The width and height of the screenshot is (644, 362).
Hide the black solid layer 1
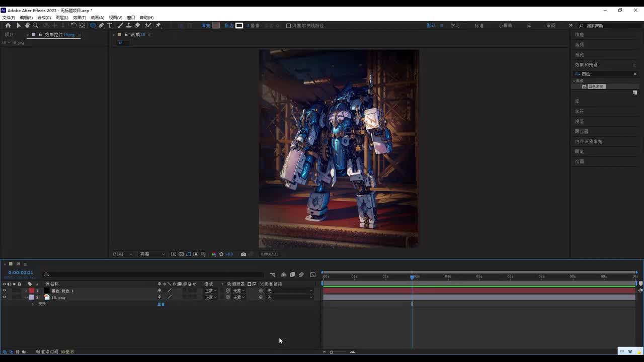click(x=4, y=291)
